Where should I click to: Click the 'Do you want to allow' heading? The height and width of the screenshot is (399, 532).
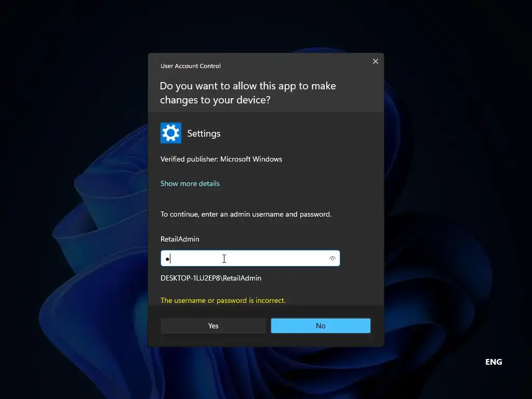coord(248,93)
